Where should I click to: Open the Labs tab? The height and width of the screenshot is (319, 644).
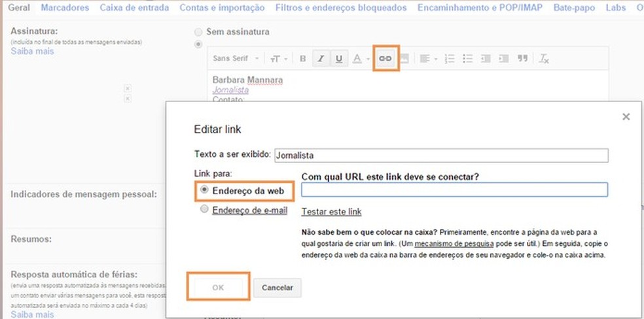click(x=616, y=8)
